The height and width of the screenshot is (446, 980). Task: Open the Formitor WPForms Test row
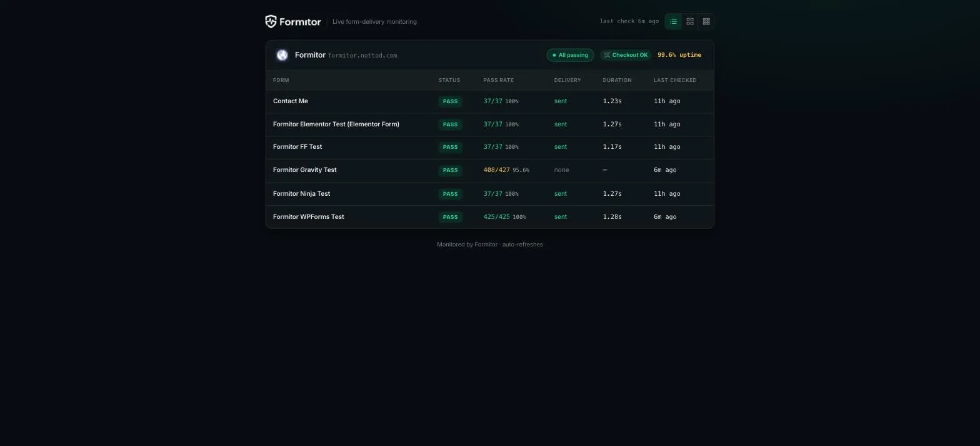point(489,217)
